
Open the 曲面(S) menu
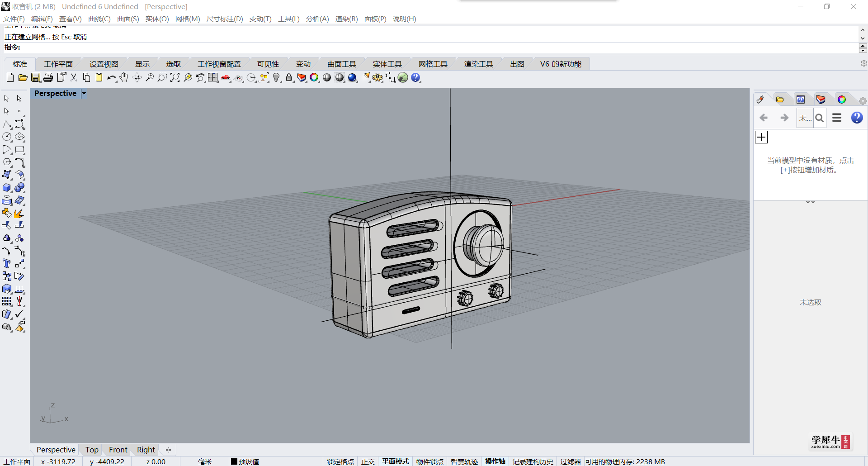coord(128,19)
